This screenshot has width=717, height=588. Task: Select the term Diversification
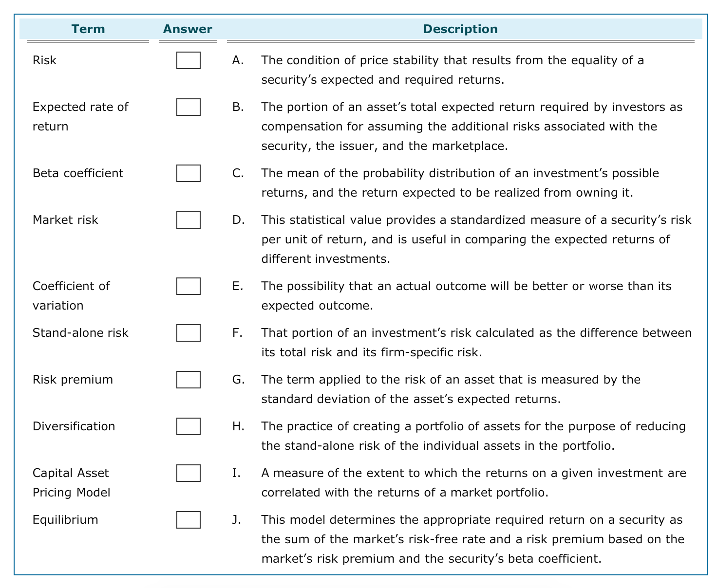(73, 426)
